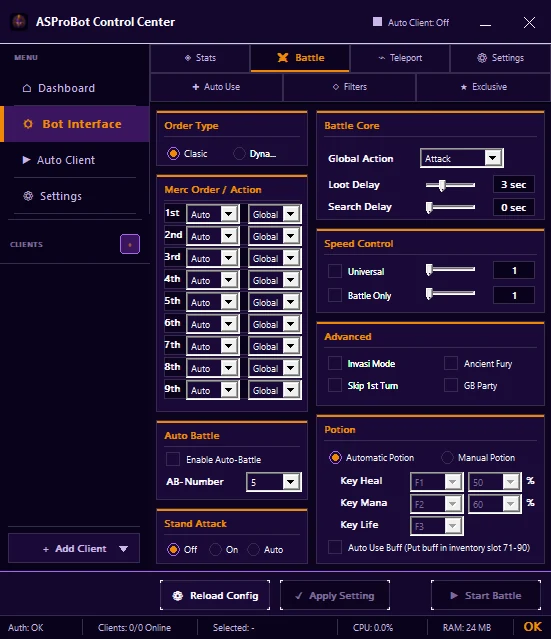Open the 9th merc Global action dropdown
Screen dimensions: 551x639
(275, 390)
